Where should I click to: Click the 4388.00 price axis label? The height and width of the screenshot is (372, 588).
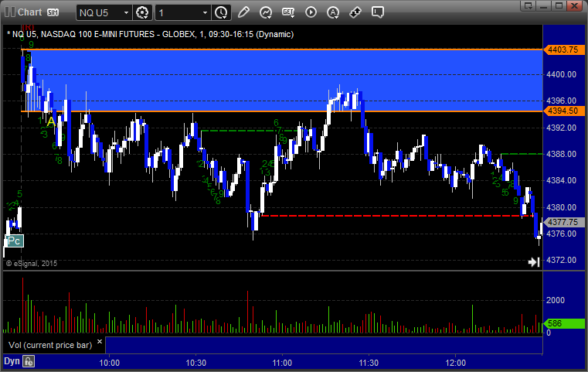(x=562, y=154)
